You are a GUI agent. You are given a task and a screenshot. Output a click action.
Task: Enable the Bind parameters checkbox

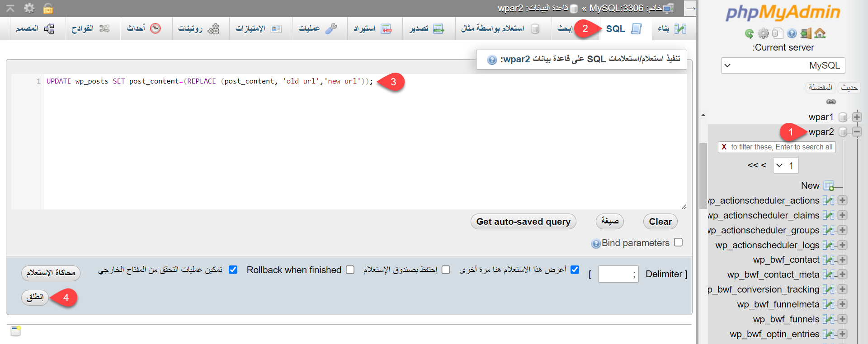point(678,242)
